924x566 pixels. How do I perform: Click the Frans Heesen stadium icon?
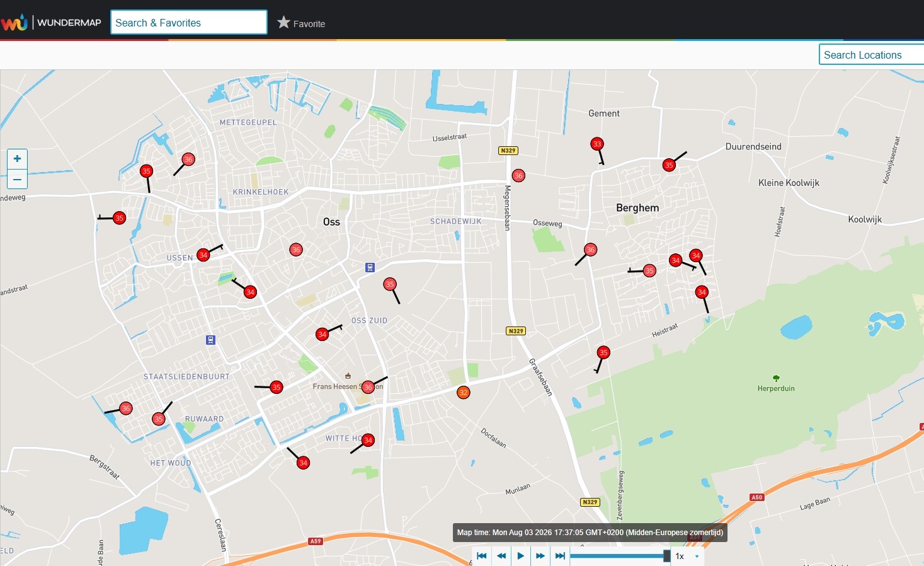coord(348,376)
